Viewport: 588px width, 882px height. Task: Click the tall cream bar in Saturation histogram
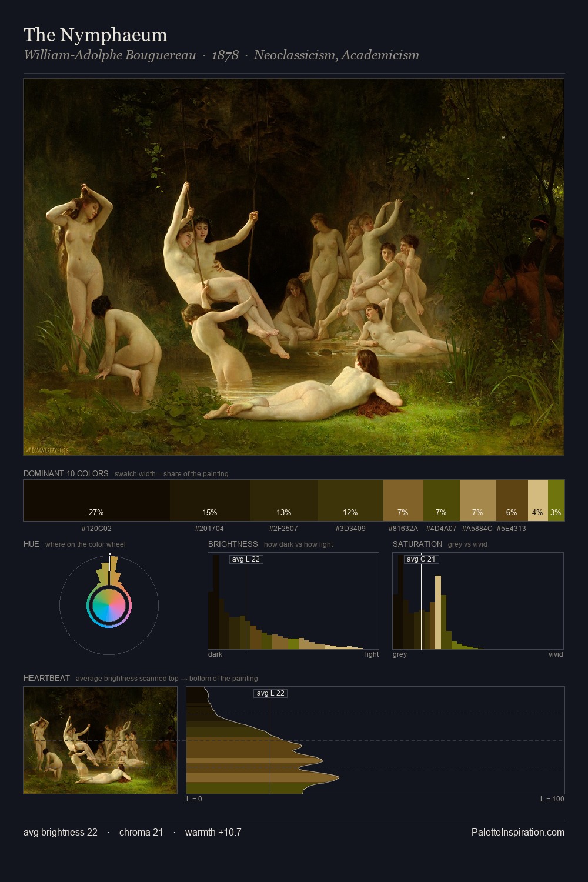tap(438, 612)
